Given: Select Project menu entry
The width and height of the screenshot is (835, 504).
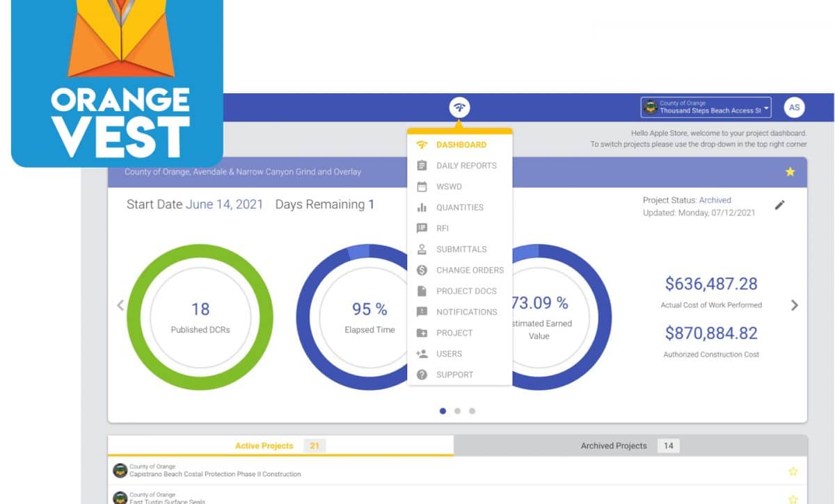Looking at the screenshot, I should [x=460, y=332].
